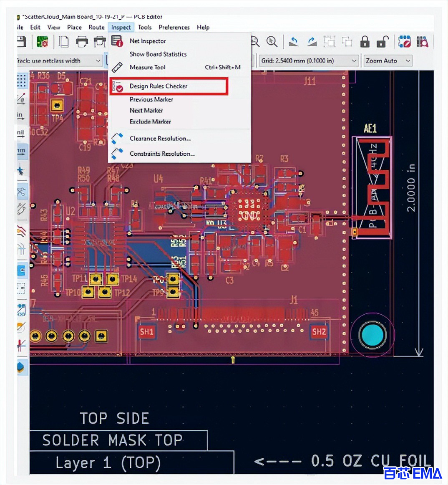The image size is (448, 485).
Task: Rotate selection counterclockwise
Action: coord(293,41)
